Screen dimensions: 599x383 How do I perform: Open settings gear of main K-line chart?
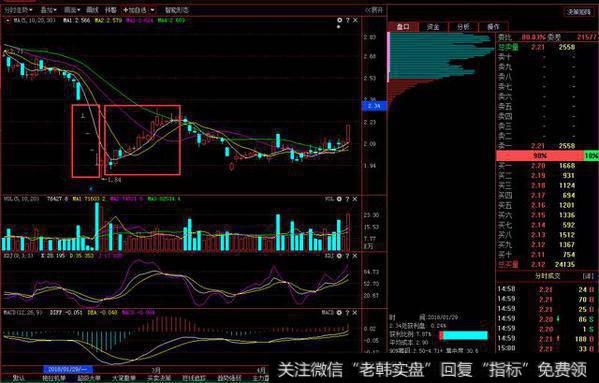click(x=339, y=20)
